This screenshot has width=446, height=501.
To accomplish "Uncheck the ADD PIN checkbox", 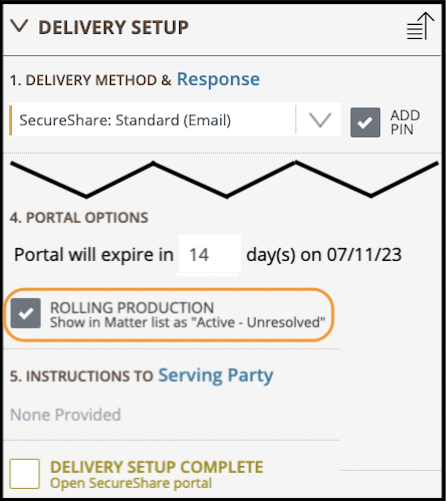I will click(365, 122).
